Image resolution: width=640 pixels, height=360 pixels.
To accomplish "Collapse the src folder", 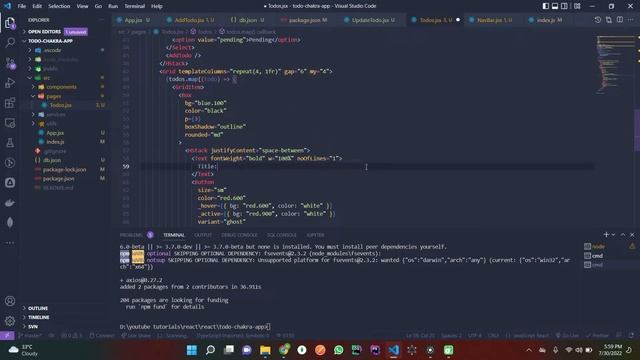I will coord(47,78).
